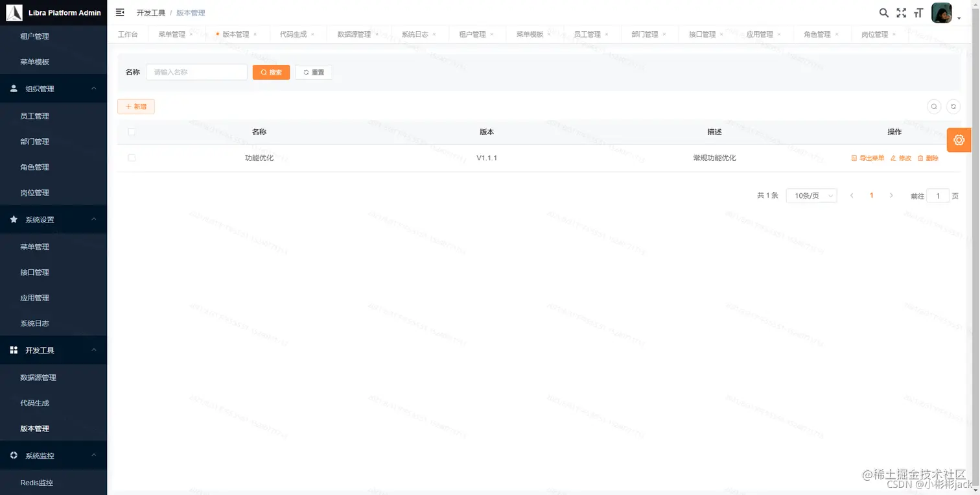Click the table search icon near the refresh icon
980x495 pixels.
point(933,106)
